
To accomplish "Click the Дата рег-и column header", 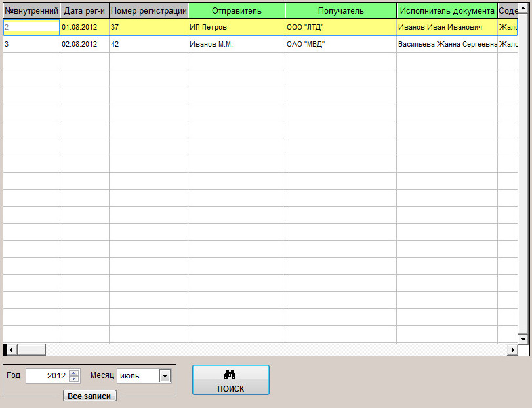I will click(x=85, y=11).
